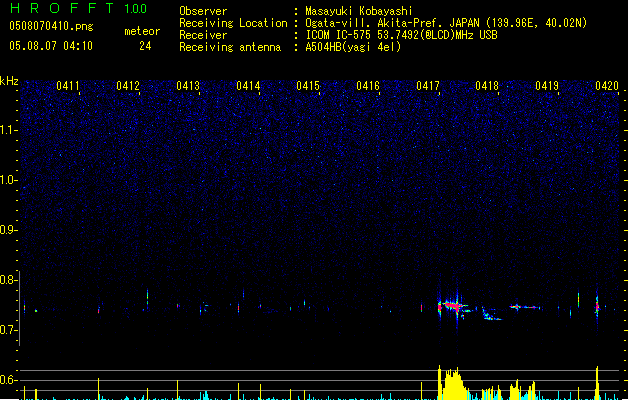Click the version number 1.00
Viewport: 629px width, 400px height.
tap(135, 8)
